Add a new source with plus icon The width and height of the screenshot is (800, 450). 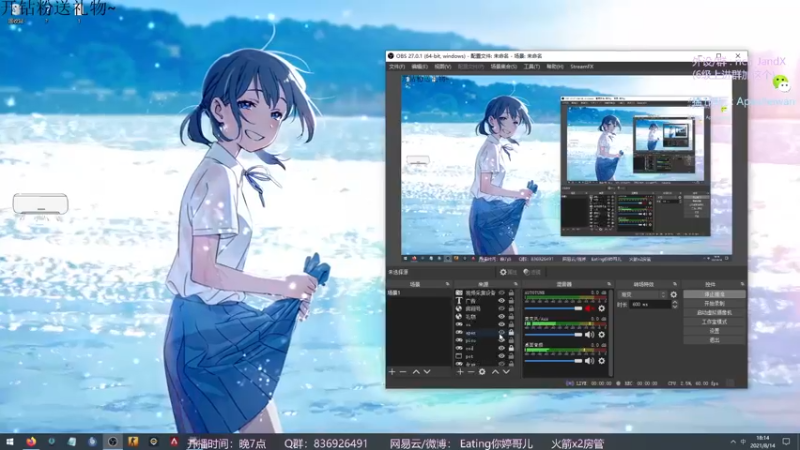[x=460, y=372]
